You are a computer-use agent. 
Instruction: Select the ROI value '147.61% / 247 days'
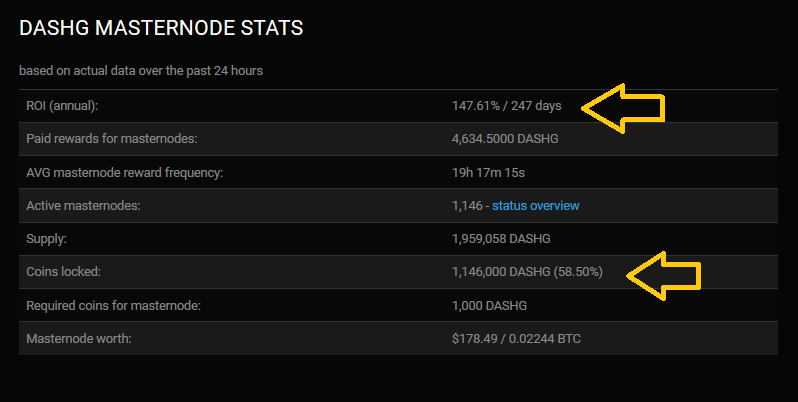tap(506, 106)
